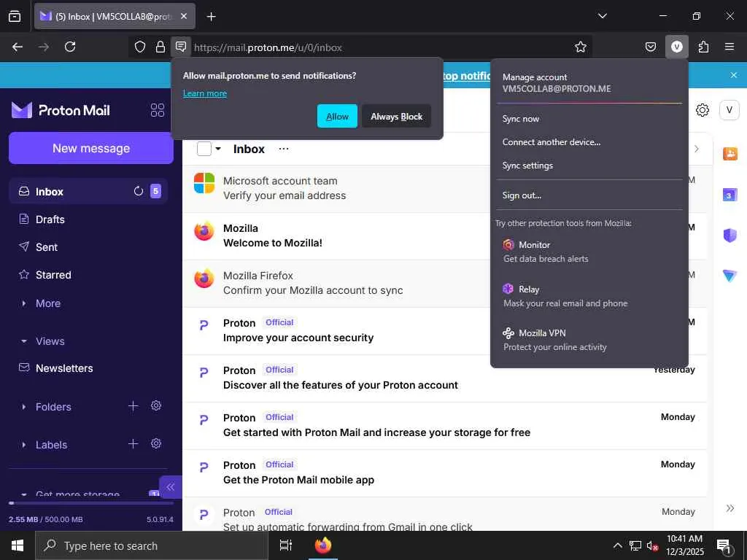
Task: Open Inbox more options ellipsis
Action: click(x=284, y=149)
